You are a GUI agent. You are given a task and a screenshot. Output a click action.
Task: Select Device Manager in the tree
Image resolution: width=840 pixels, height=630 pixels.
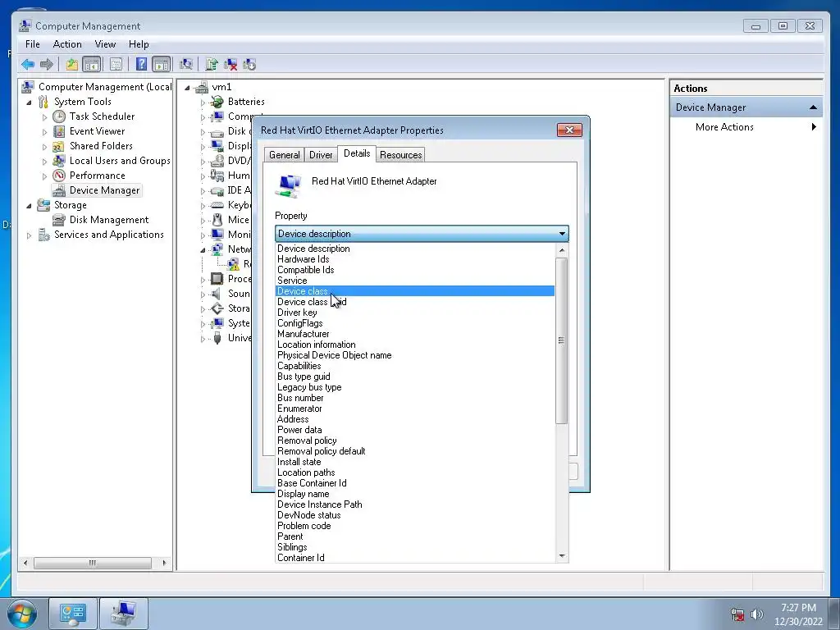104,190
